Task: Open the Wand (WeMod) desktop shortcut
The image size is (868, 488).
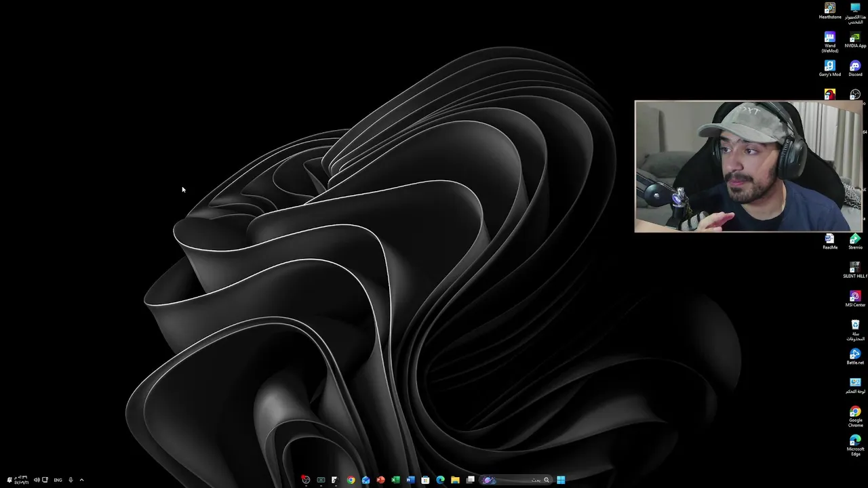Action: coord(830,42)
